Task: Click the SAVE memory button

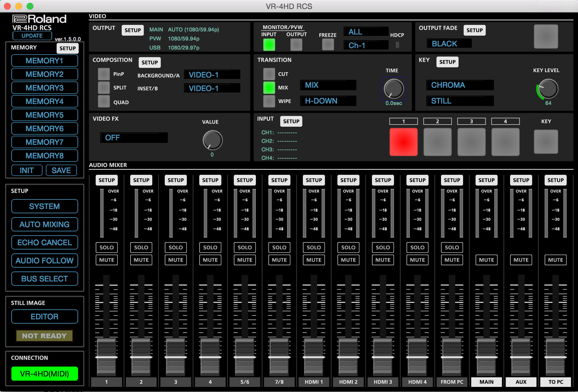Action: [61, 170]
